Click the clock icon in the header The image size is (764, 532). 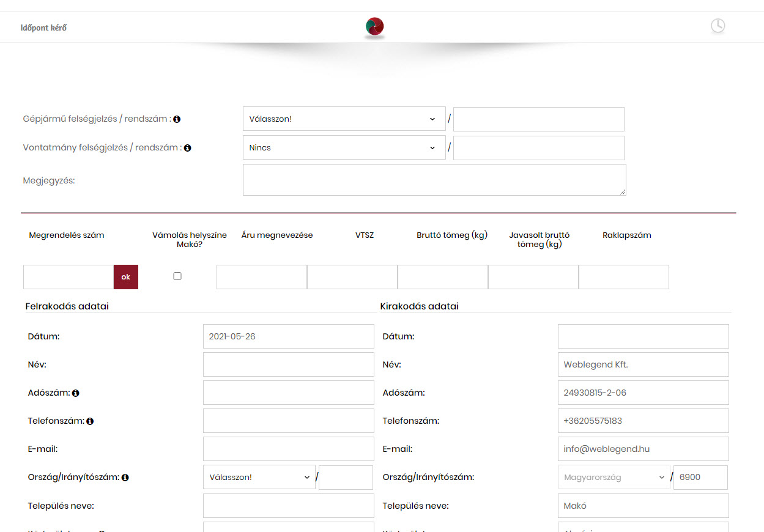(x=718, y=26)
